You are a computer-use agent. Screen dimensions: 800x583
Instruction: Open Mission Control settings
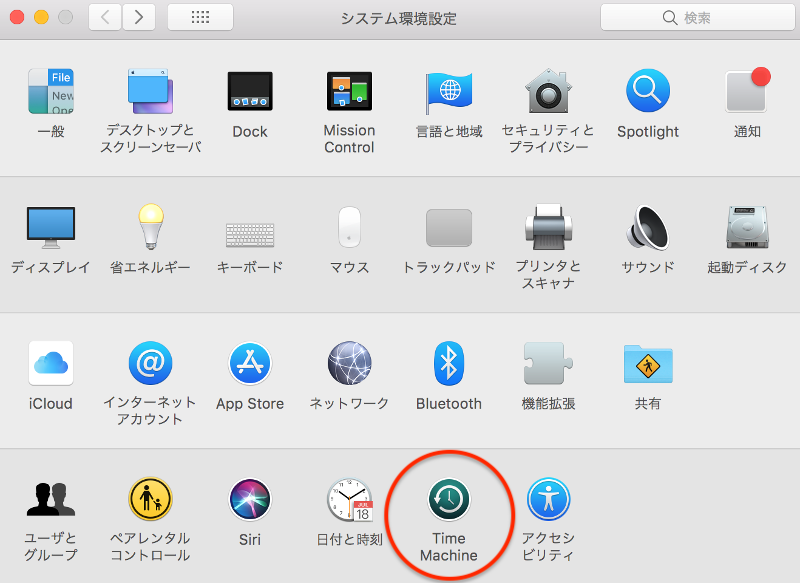pos(348,91)
